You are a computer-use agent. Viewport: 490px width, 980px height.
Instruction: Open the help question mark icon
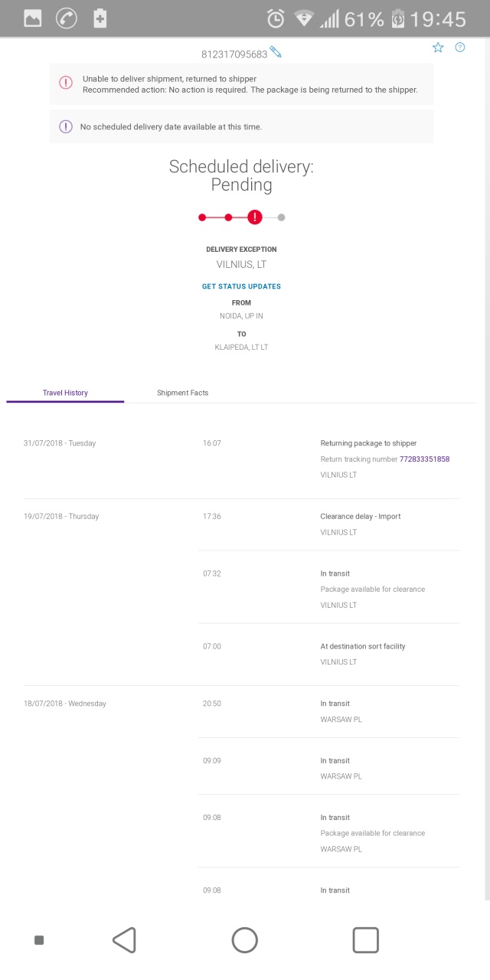[460, 47]
